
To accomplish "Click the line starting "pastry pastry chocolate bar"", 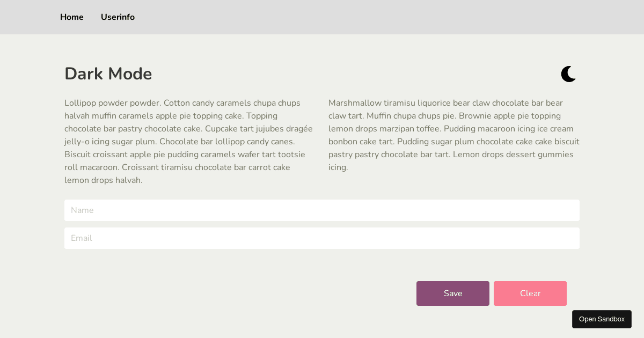I will [x=451, y=155].
